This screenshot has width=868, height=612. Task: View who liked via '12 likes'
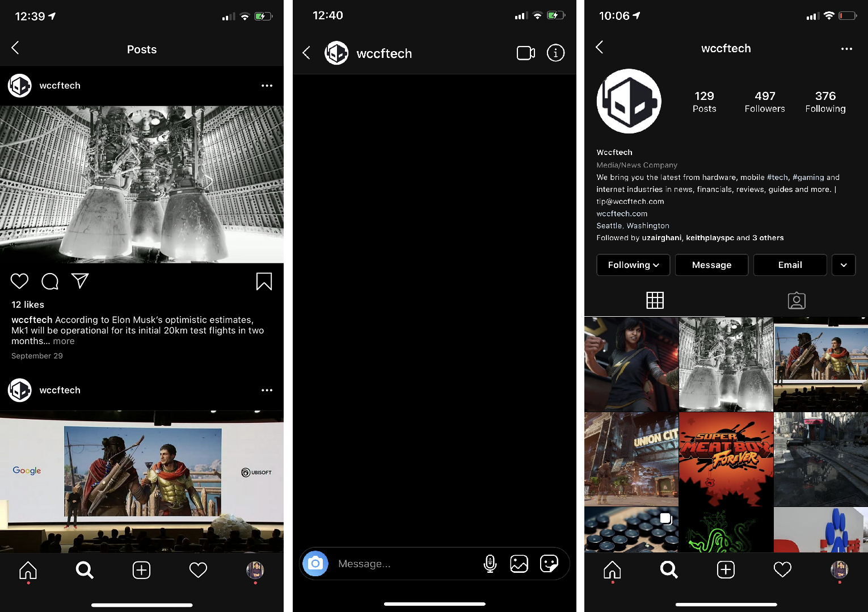[28, 305]
